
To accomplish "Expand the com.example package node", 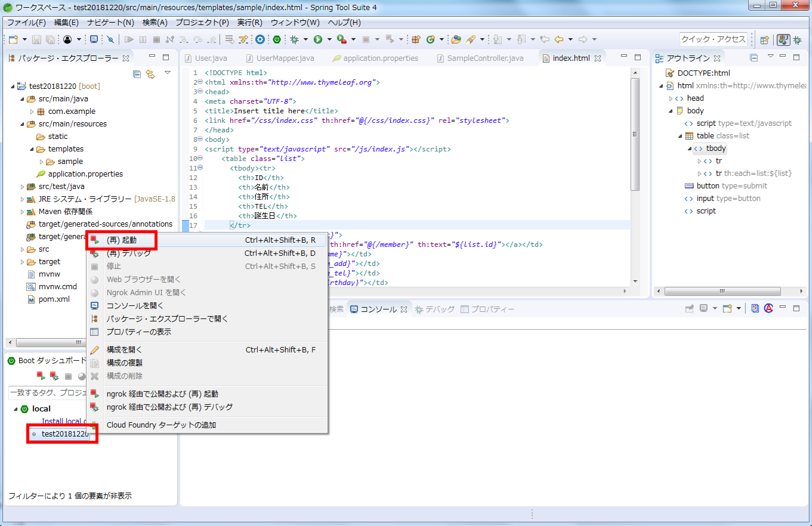I will click(32, 112).
